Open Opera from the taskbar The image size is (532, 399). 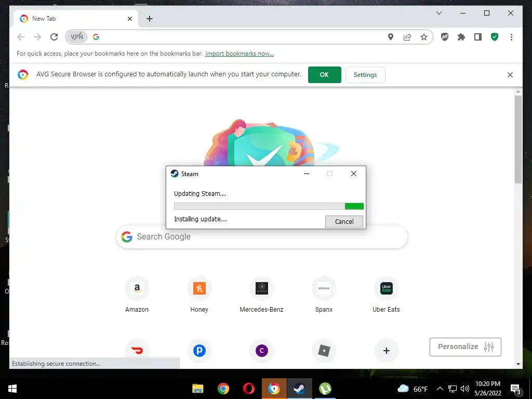249,389
